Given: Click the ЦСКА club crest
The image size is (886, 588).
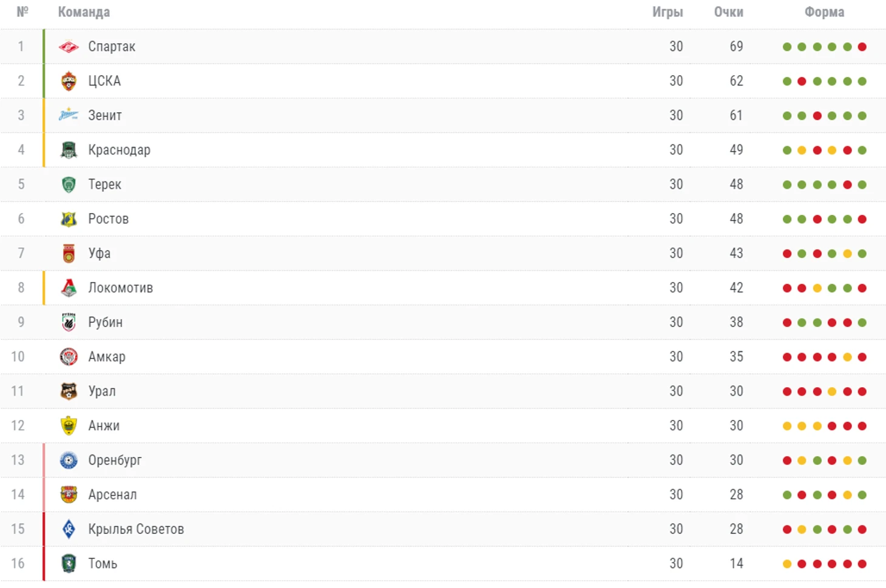Looking at the screenshot, I should coord(69,81).
